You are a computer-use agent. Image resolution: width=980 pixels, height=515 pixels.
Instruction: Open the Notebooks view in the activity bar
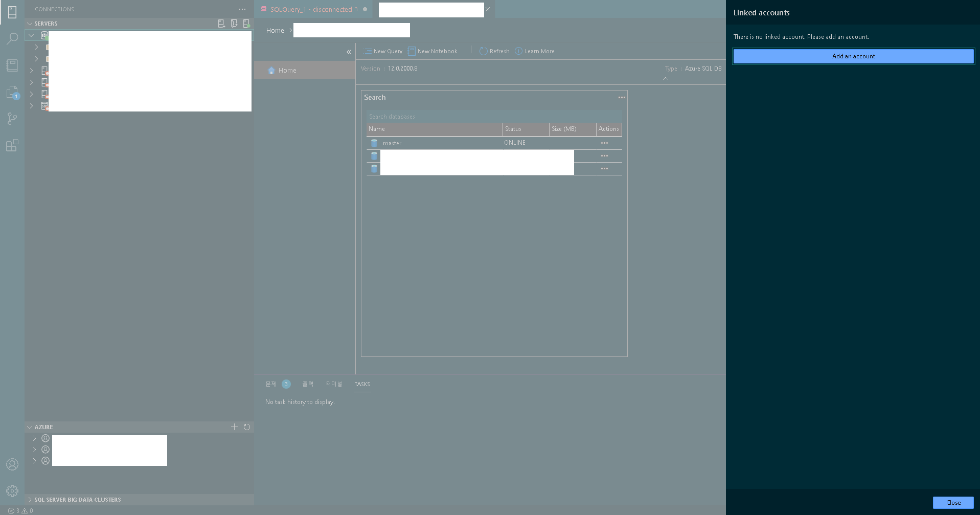tap(12, 65)
